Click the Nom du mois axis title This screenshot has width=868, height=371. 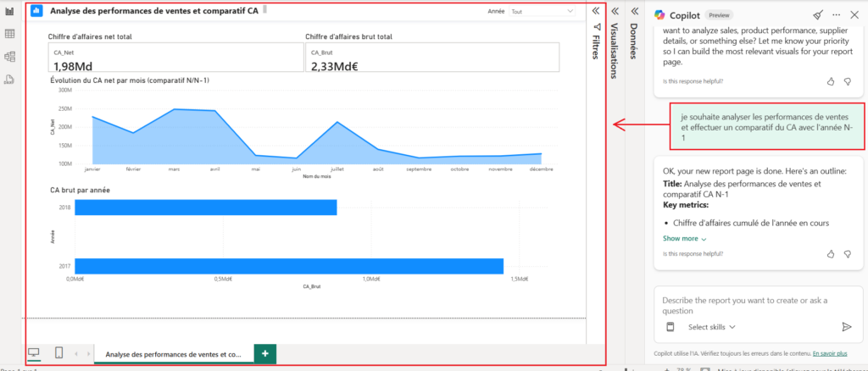317,176
